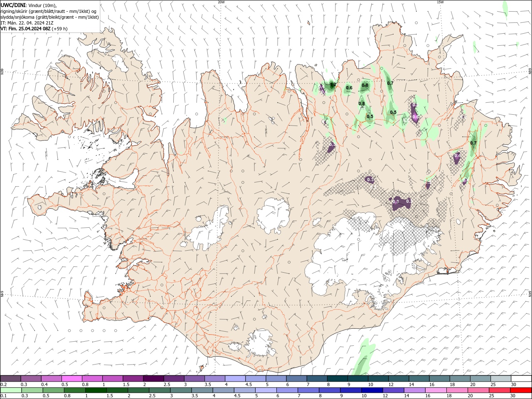This screenshot has width=532, height=399.
Task: Click the 15W longitude label
Action: (440, 2)
